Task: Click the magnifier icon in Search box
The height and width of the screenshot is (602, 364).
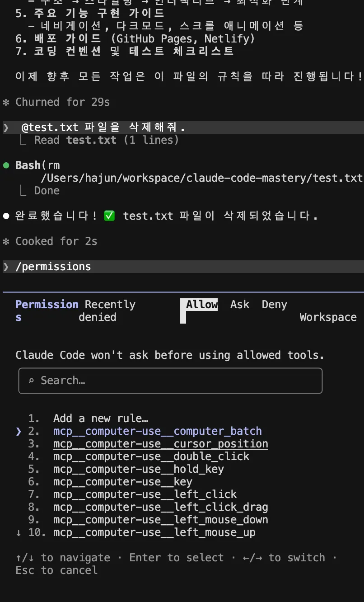Action: point(31,381)
